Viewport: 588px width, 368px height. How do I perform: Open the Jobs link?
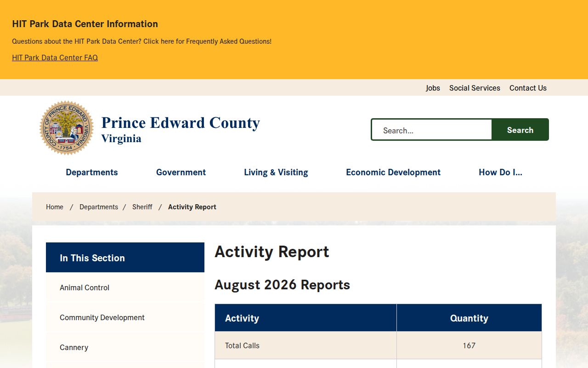[x=433, y=88]
